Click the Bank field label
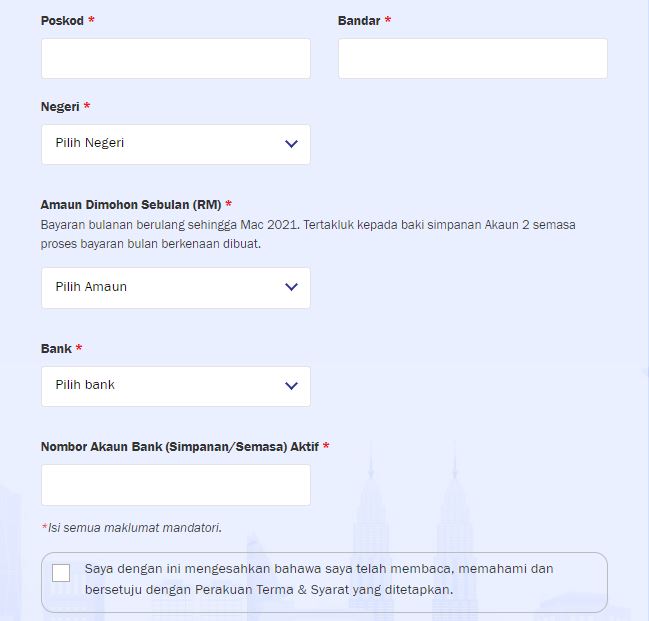Screen dimensions: 649x621 pos(56,349)
